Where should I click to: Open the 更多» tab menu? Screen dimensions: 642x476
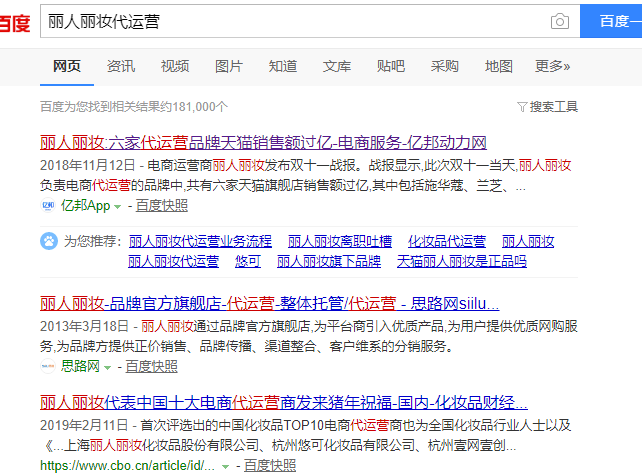(x=552, y=66)
